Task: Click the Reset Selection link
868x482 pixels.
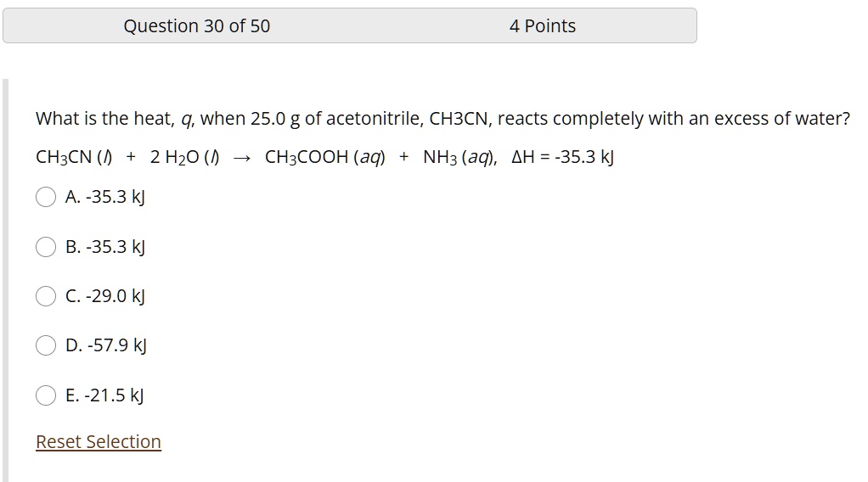Action: point(99,441)
